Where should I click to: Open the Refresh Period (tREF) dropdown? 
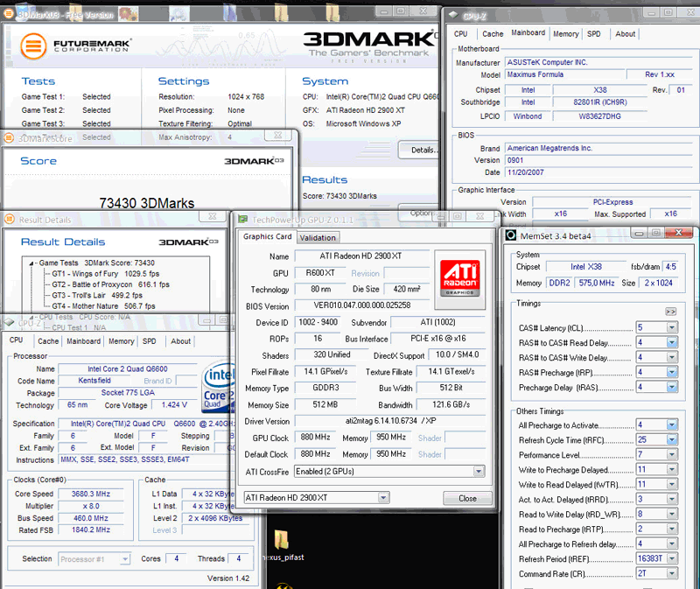[x=672, y=558]
